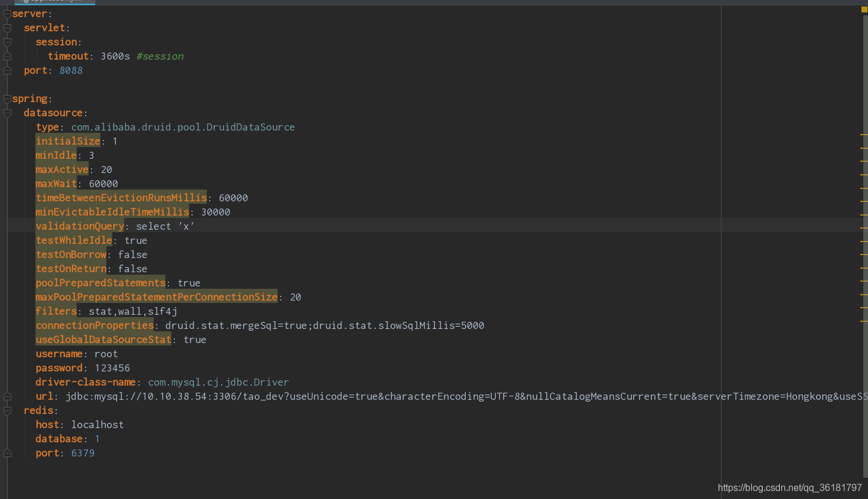868x499 pixels.
Task: Click the session key
Action: (56, 42)
